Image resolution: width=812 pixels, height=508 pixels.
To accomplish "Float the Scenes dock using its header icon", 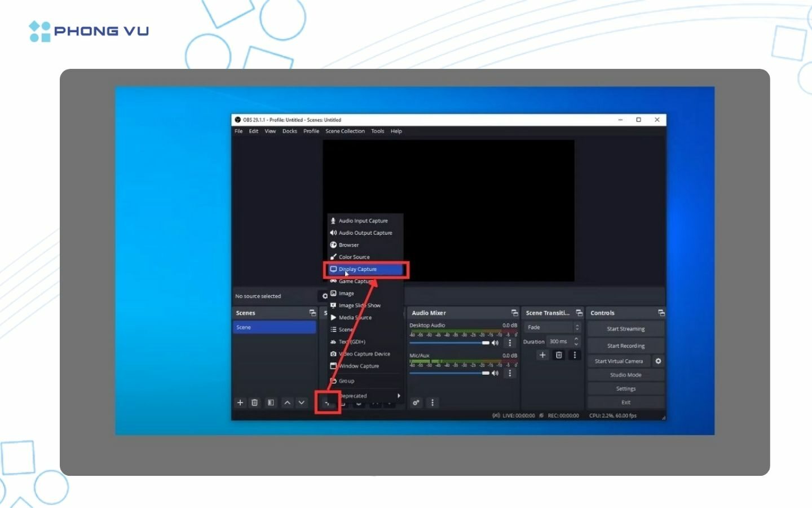I will (x=312, y=313).
